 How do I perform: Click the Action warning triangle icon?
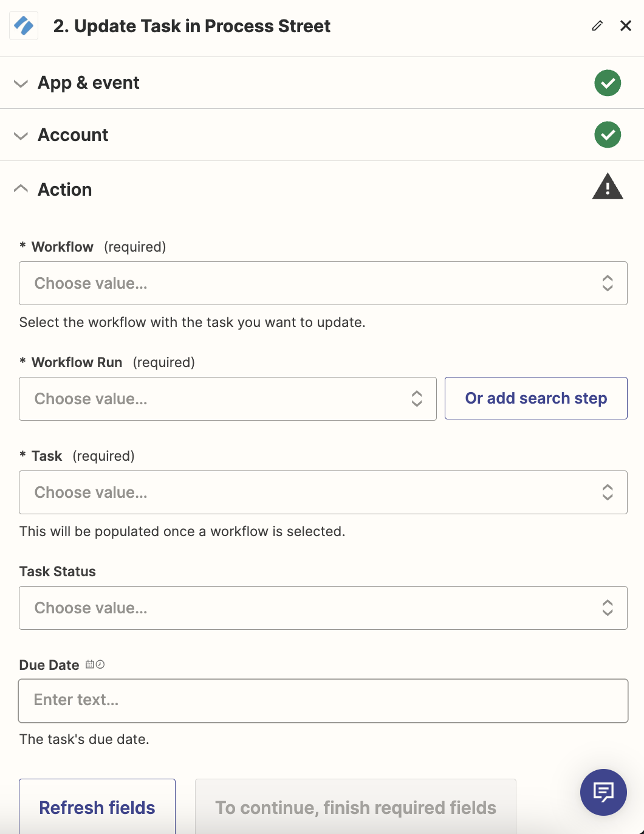pyautogui.click(x=608, y=187)
